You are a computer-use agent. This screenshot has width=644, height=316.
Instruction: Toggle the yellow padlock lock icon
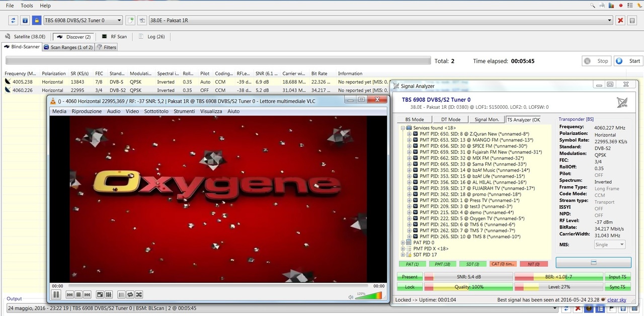(37, 21)
